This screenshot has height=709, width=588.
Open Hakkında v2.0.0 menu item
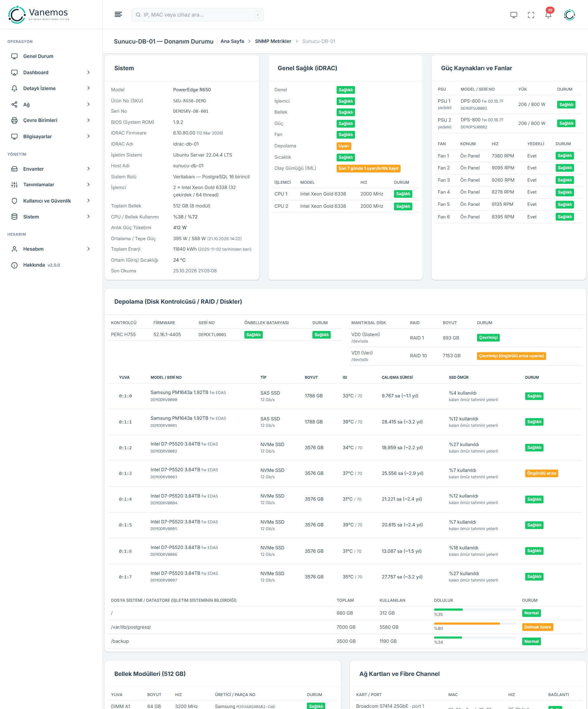click(51, 265)
